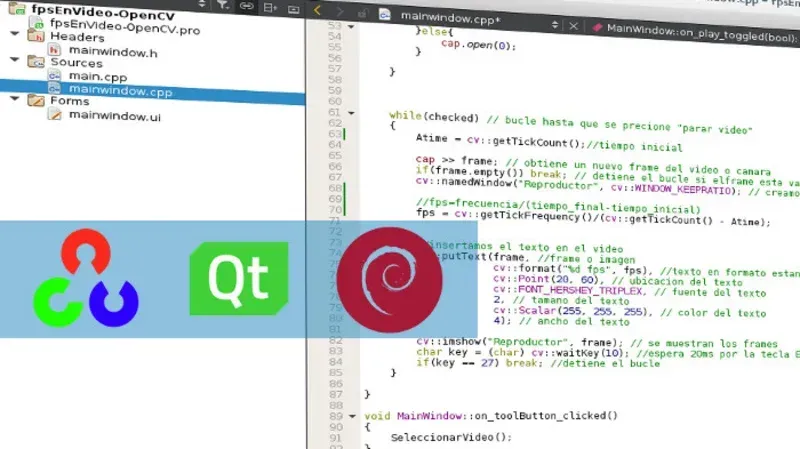This screenshot has width=800, height=449.
Task: Select fpsEnVideo-OpenCV.pro in the project tree
Action: [125, 27]
